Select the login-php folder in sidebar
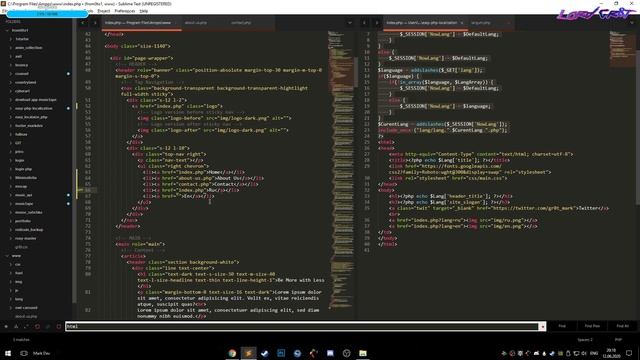 pos(23,169)
